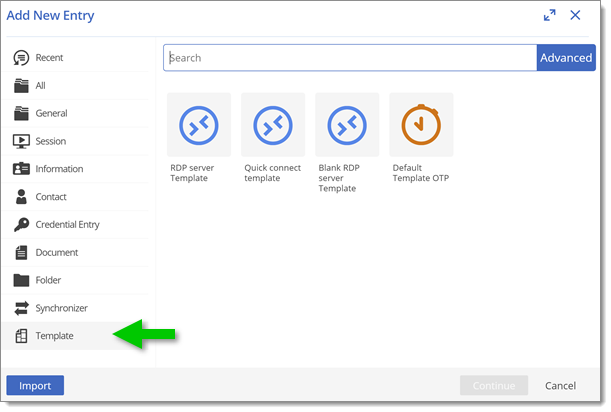The image size is (611, 412).
Task: Open the Recent category icon
Action: click(21, 58)
